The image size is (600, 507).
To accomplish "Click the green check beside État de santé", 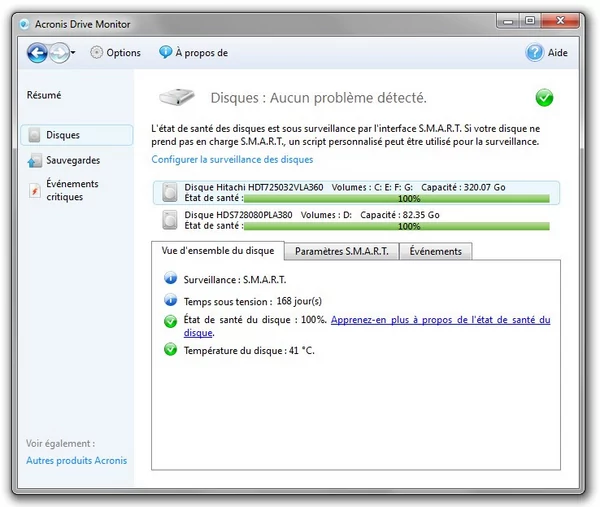I will [170, 322].
